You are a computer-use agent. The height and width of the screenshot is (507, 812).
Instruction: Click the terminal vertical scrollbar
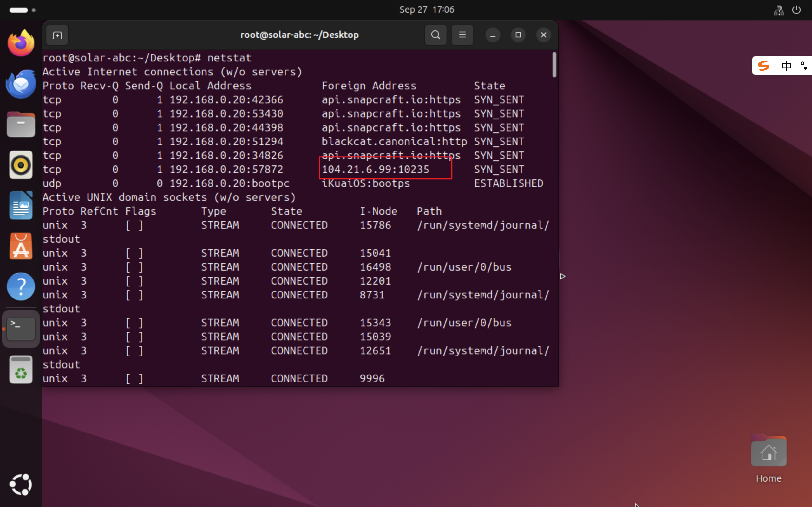coord(554,65)
